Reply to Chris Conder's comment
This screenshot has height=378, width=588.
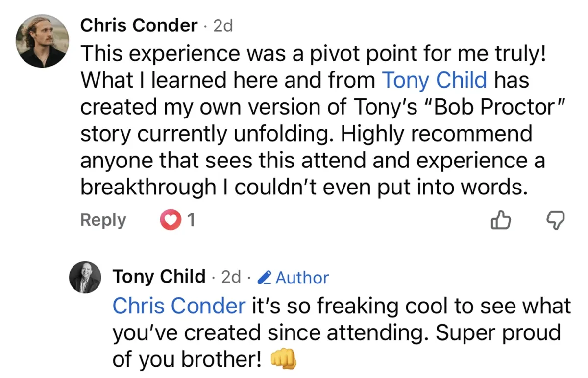click(x=103, y=220)
